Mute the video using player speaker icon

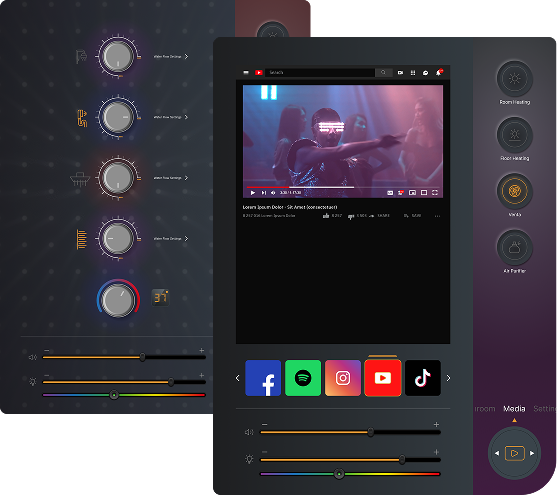click(x=273, y=193)
